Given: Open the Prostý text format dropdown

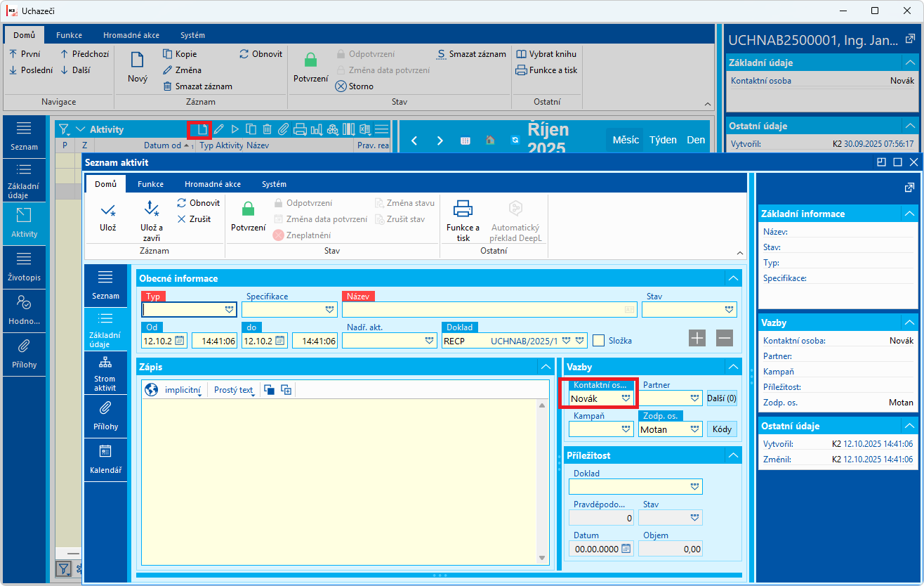Looking at the screenshot, I should [235, 390].
